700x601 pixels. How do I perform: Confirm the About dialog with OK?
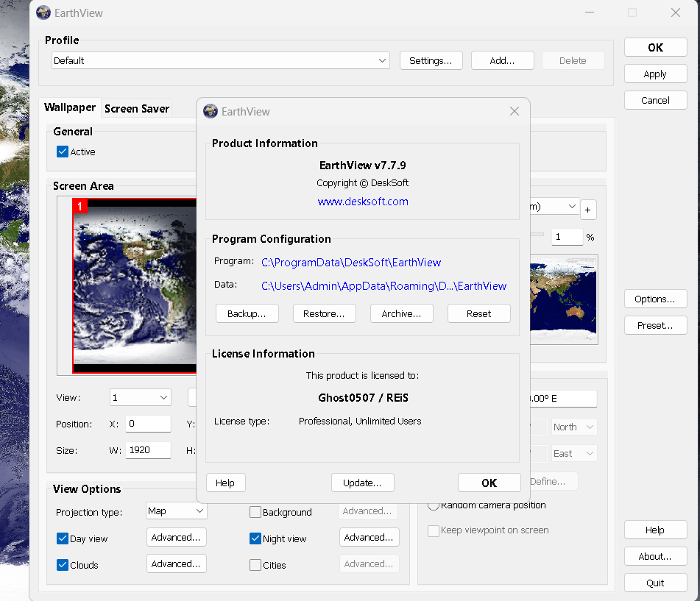(x=489, y=483)
